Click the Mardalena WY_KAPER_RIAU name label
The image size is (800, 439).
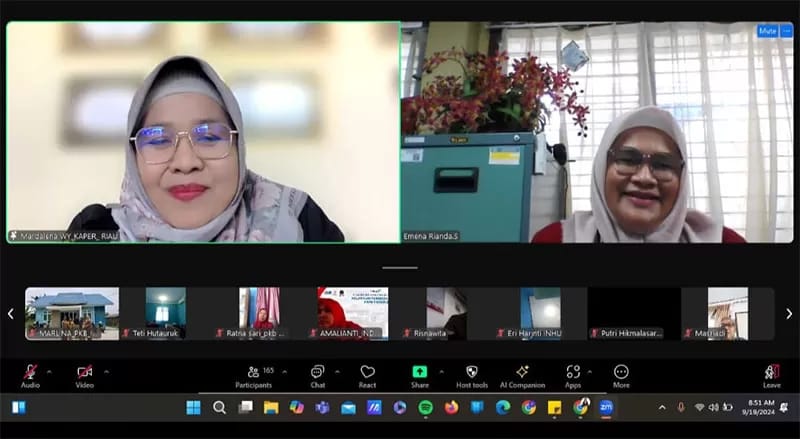point(64,236)
